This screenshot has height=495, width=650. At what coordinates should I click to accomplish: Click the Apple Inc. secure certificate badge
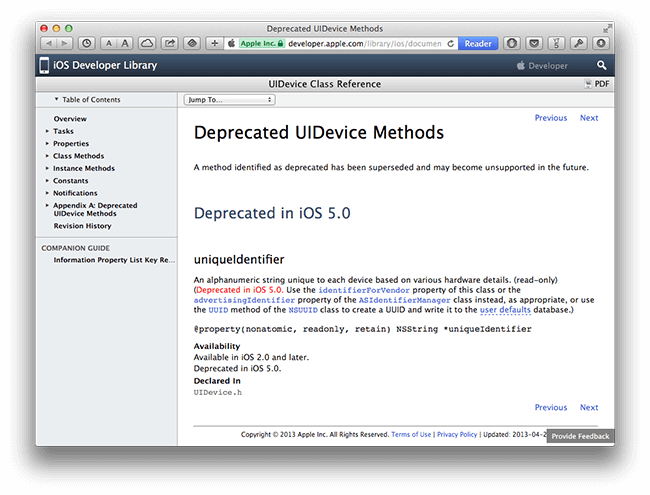coord(262,43)
